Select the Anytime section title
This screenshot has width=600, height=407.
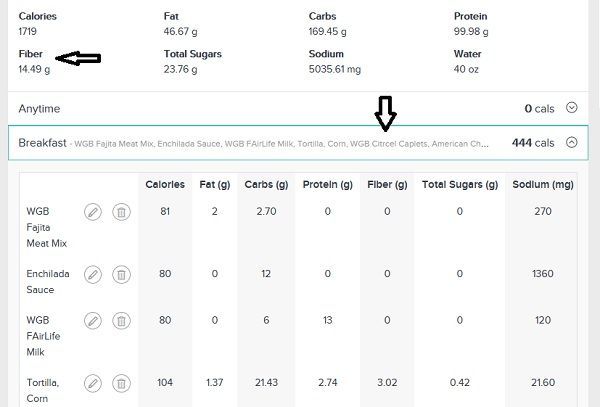(39, 109)
